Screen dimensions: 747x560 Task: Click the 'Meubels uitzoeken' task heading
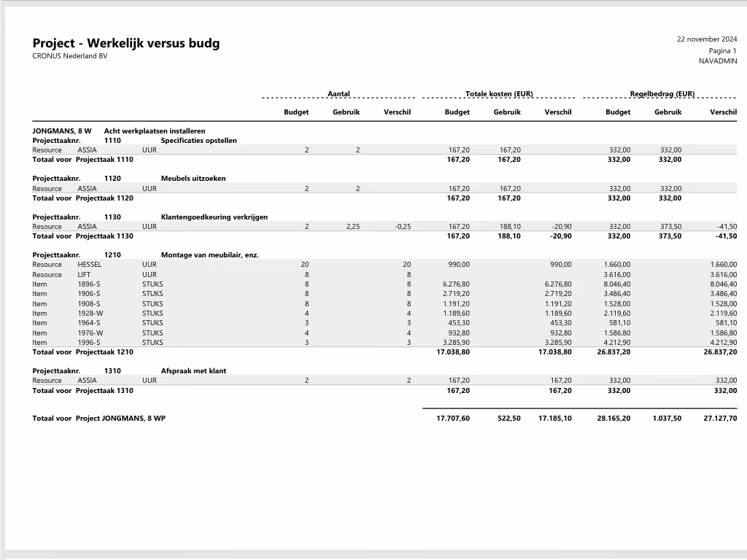[x=193, y=179]
